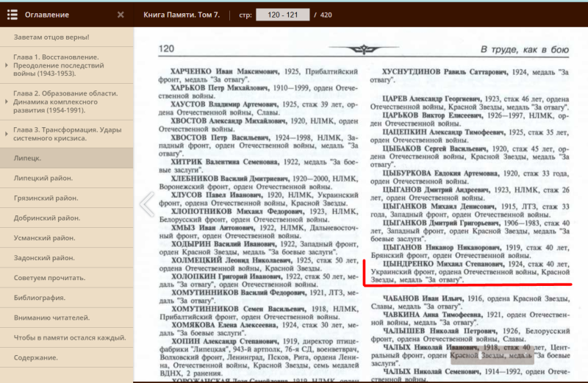Click the name ХОМЯКОВА Елена Алексеевна

point(225,325)
